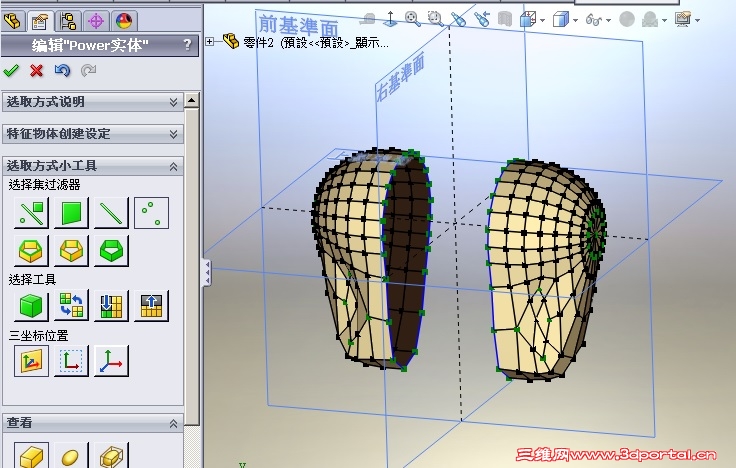Switch to the PropertyManager tab
Image resolution: width=736 pixels, height=468 pixels.
(39, 21)
